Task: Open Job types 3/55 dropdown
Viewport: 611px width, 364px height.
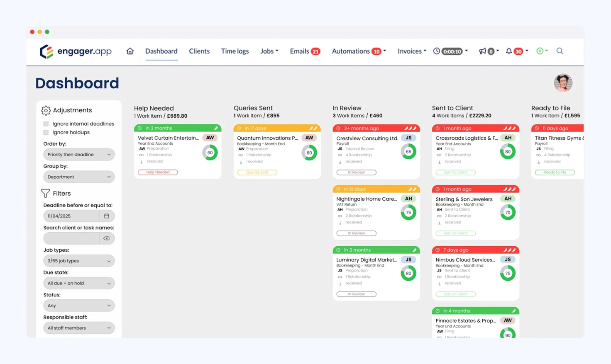Action: [79, 261]
